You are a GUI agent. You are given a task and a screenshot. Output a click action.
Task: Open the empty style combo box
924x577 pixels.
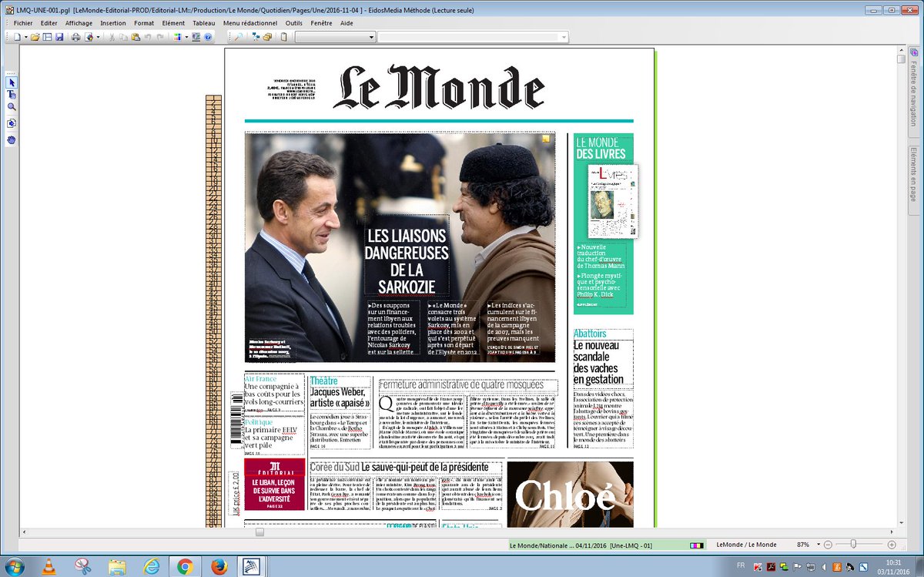click(335, 37)
